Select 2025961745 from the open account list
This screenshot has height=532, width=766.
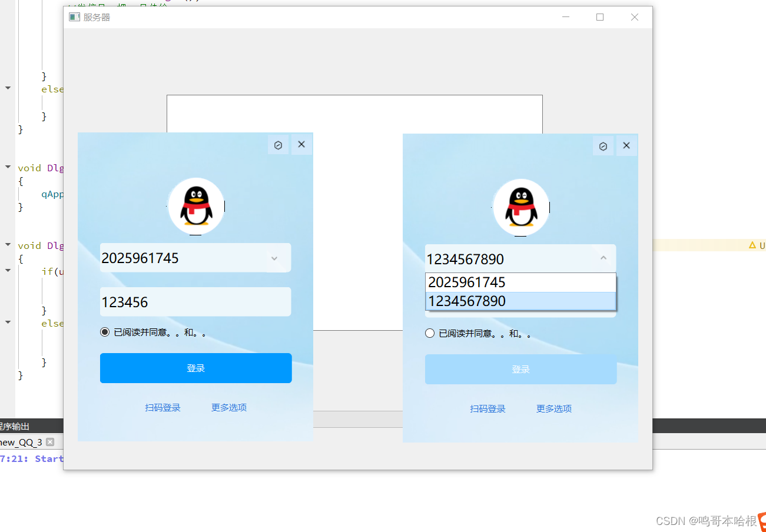520,282
